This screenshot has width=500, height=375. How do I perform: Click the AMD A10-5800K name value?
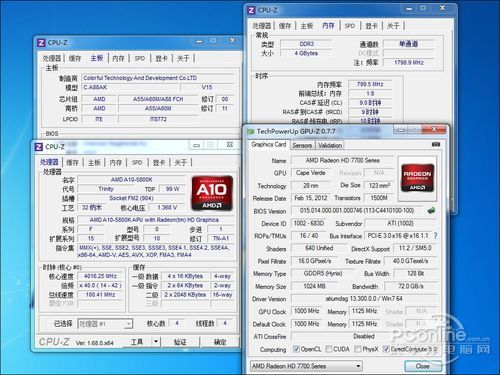(131, 180)
